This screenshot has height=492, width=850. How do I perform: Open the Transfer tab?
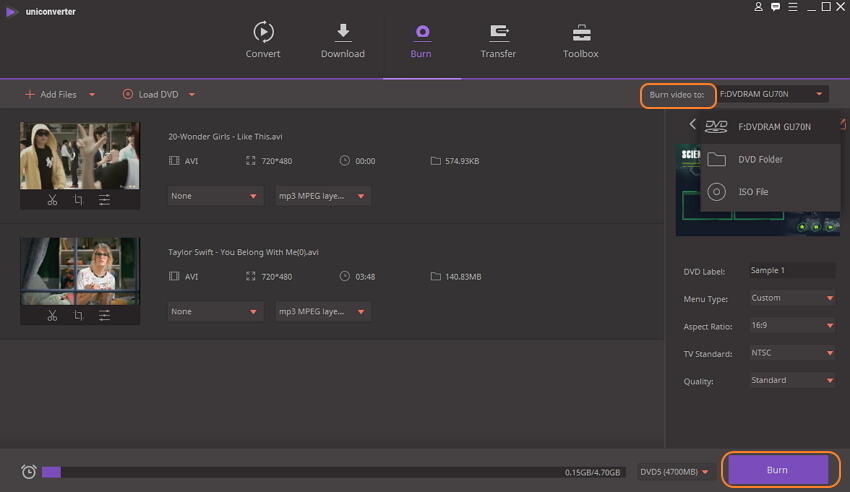pyautogui.click(x=498, y=40)
